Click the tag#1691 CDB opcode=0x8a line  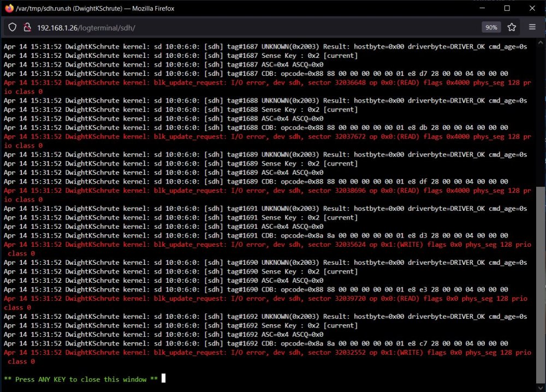pos(256,236)
